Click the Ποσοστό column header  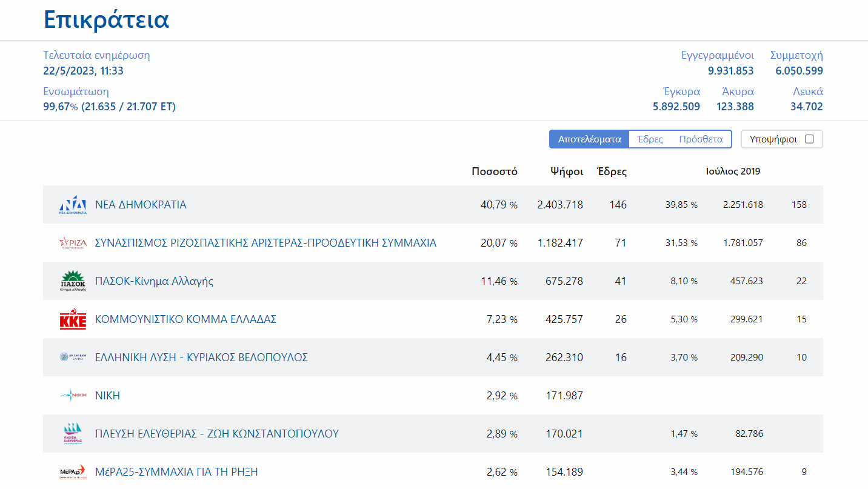(x=494, y=171)
